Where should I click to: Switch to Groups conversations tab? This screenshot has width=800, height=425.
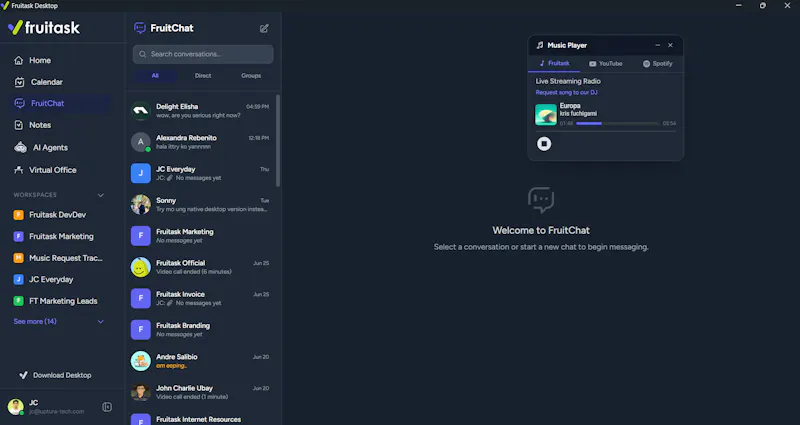(x=251, y=76)
